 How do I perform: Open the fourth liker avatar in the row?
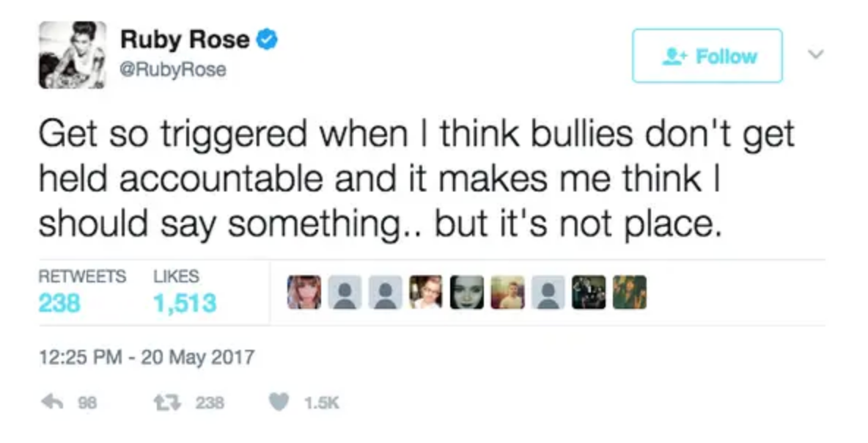(426, 292)
